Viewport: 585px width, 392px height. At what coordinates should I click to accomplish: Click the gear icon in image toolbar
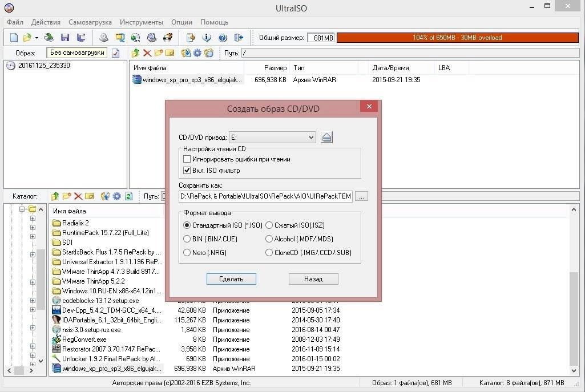197,53
